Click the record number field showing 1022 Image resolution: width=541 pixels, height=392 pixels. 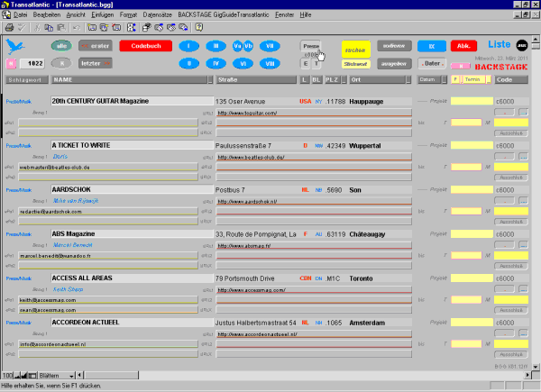tap(32, 63)
